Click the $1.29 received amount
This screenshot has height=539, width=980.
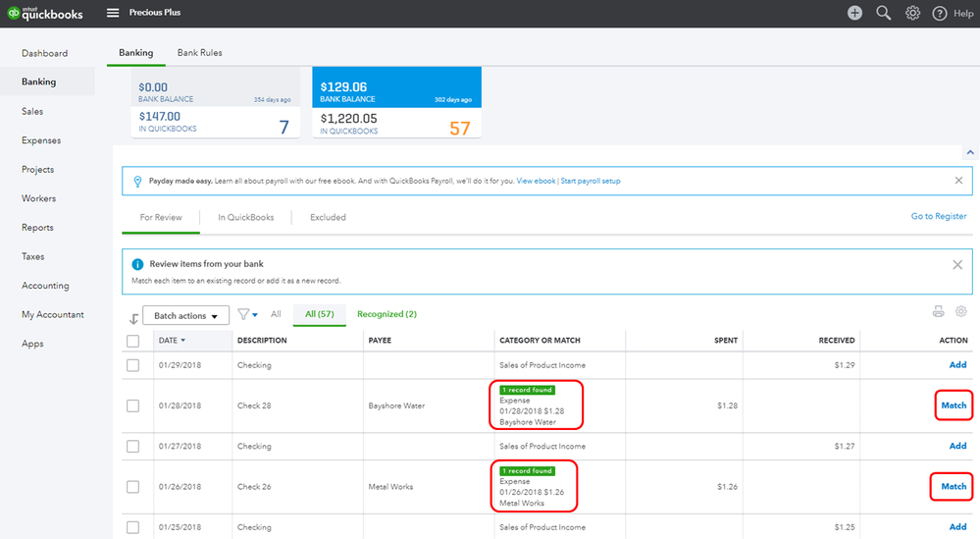pyautogui.click(x=845, y=365)
